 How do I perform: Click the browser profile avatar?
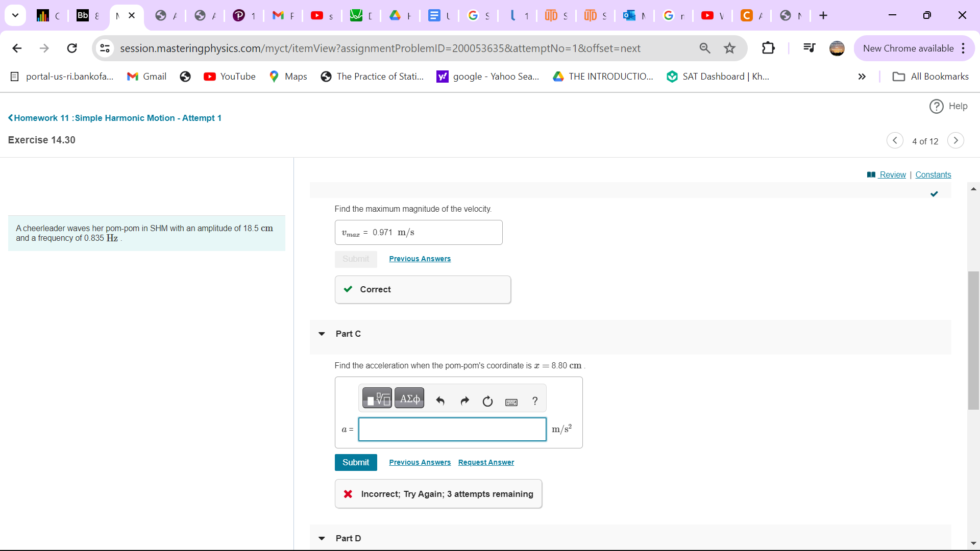click(x=837, y=48)
